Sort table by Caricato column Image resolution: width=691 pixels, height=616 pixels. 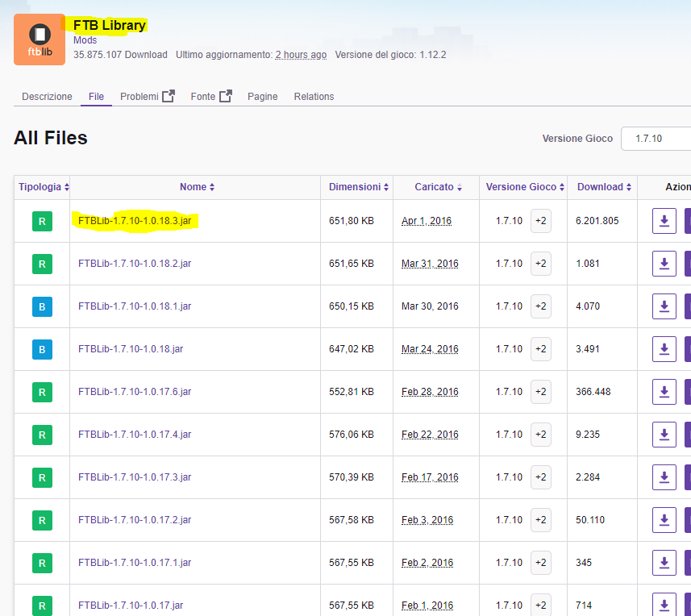click(438, 187)
